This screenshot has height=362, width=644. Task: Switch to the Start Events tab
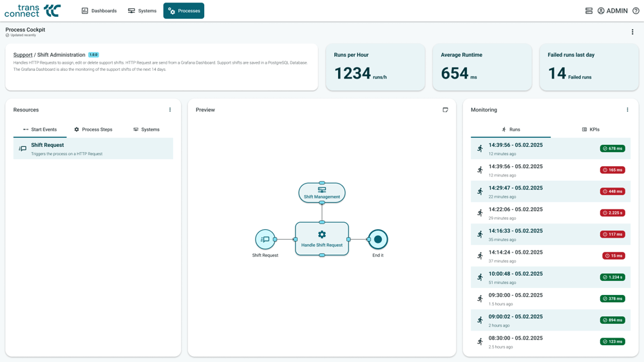click(x=40, y=129)
